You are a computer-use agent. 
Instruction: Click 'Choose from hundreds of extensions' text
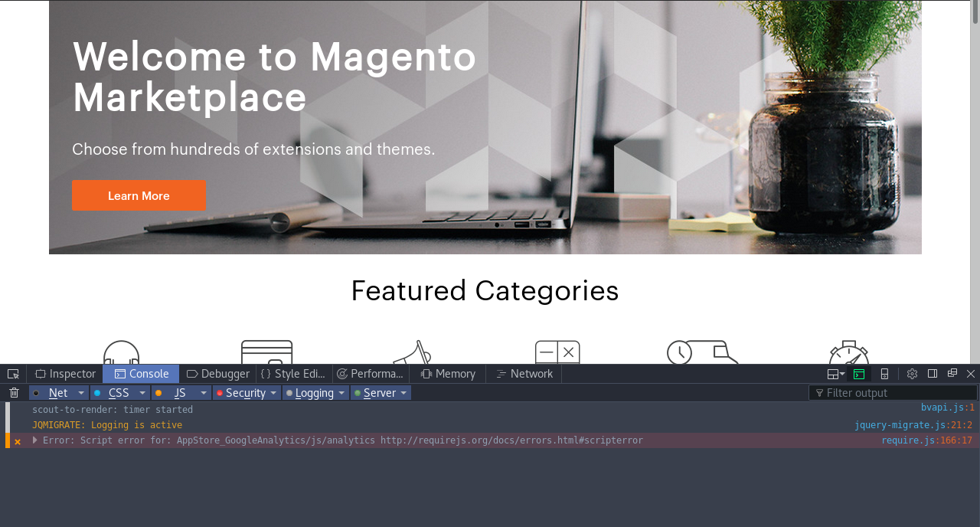tap(253, 149)
